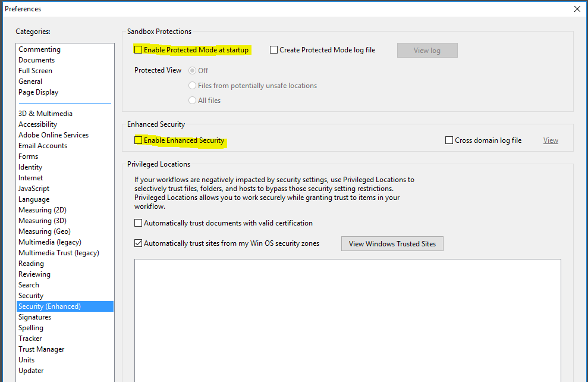Image resolution: width=588 pixels, height=382 pixels.
Task: Select Security (Enhanced) category
Action: 65,306
